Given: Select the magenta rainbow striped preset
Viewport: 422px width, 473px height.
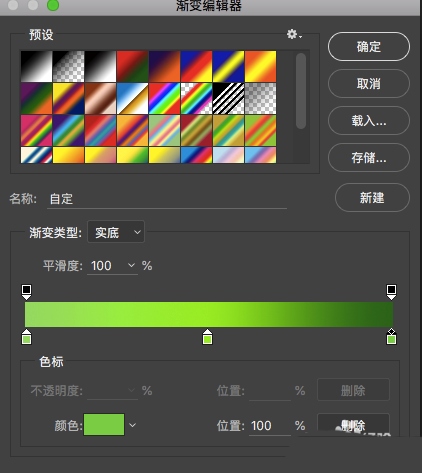Looking at the screenshot, I should point(36,130).
